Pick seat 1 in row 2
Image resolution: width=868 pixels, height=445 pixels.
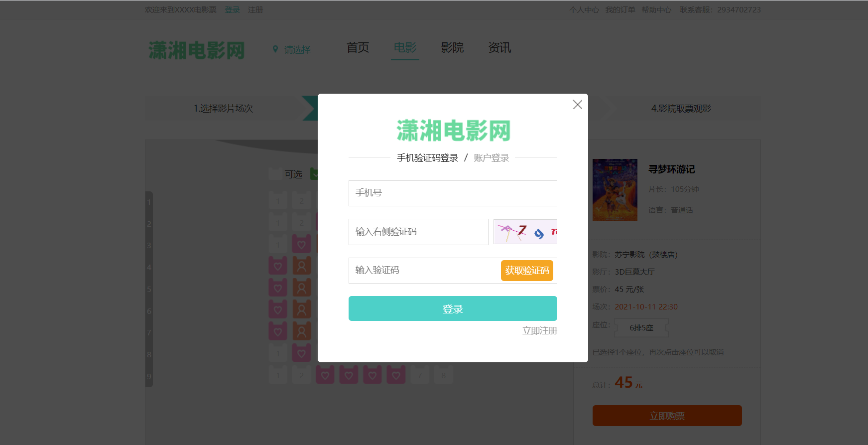[278, 222]
